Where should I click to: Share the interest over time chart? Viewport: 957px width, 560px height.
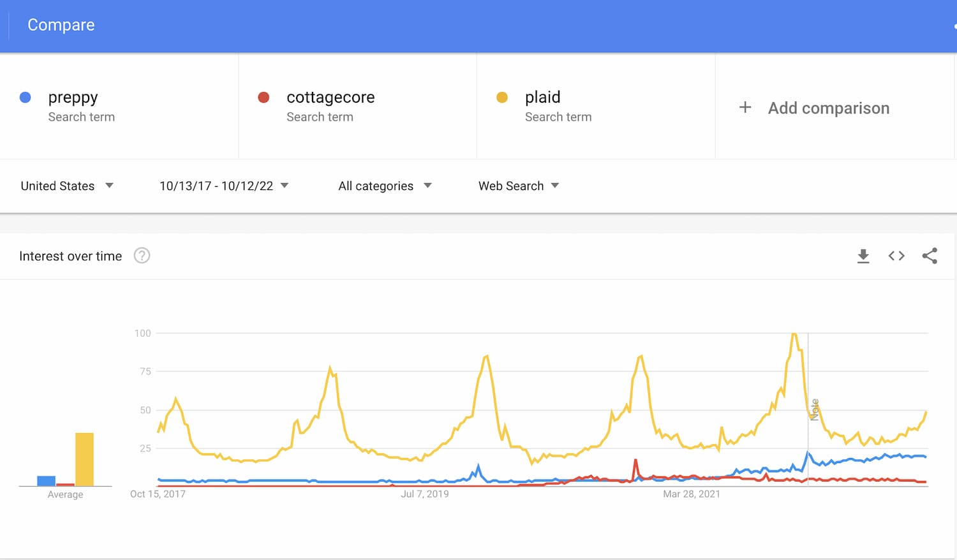coord(930,256)
